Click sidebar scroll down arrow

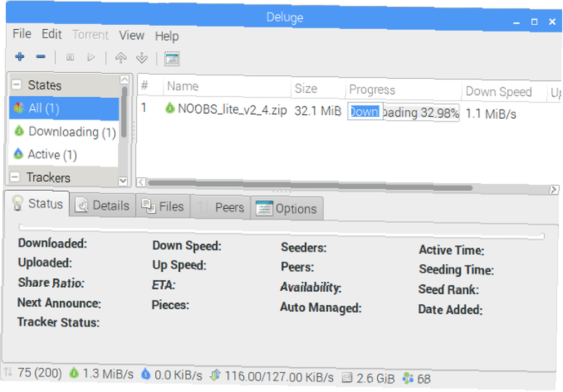point(123,181)
